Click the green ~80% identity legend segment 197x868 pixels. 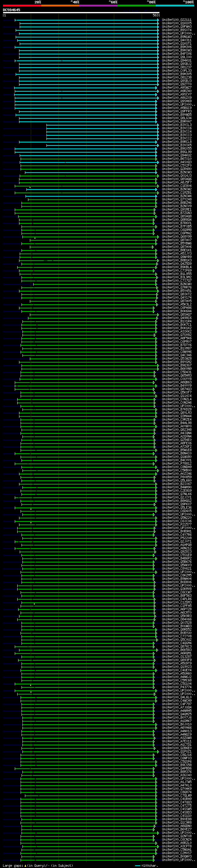click(137, 6)
